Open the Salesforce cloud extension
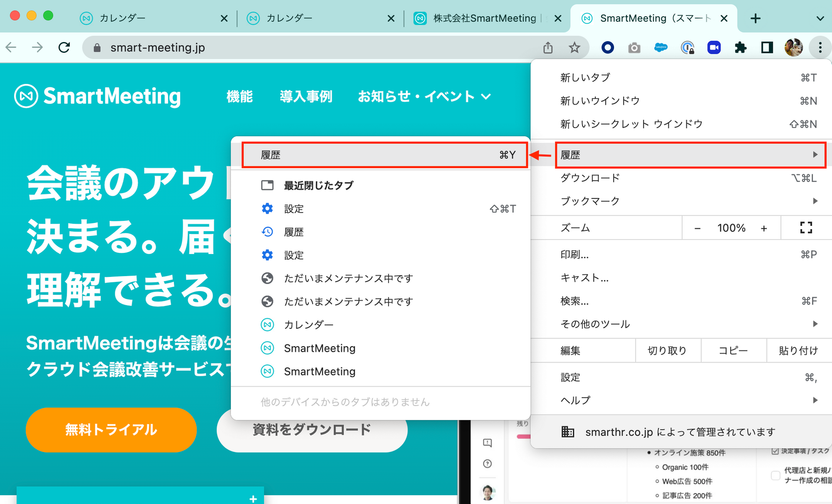The width and height of the screenshot is (832, 504). (661, 47)
